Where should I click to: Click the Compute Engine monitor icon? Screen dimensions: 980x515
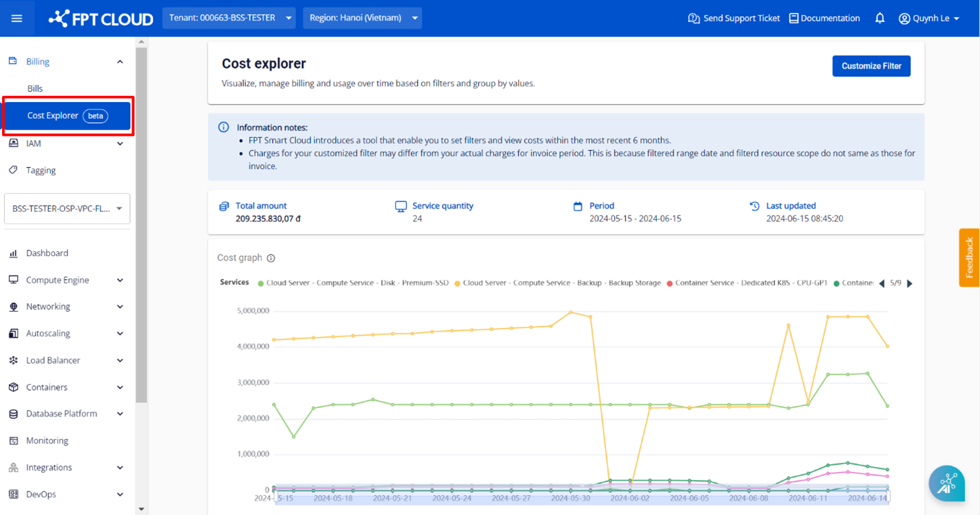click(x=13, y=279)
